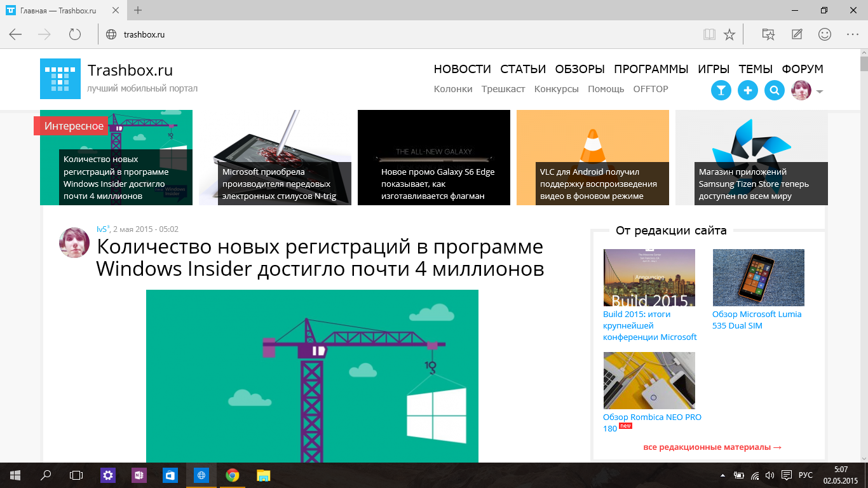The width and height of the screenshot is (868, 488).
Task: Open Task View on taskbar
Action: pyautogui.click(x=76, y=475)
